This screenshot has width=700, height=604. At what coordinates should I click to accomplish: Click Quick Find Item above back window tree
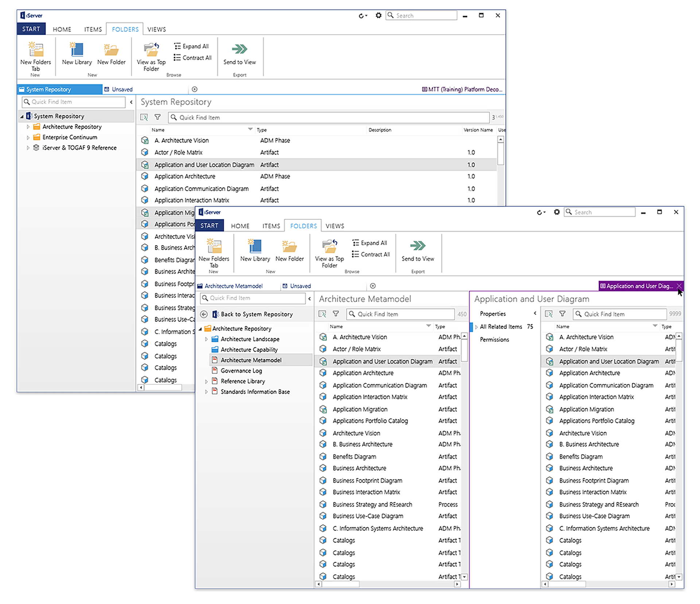point(74,102)
